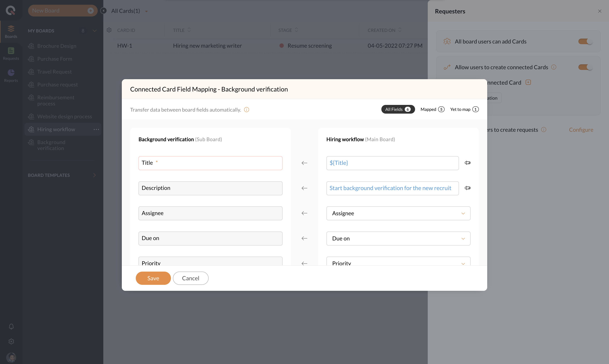Toggle Allow users to create connected Cards

tap(585, 67)
